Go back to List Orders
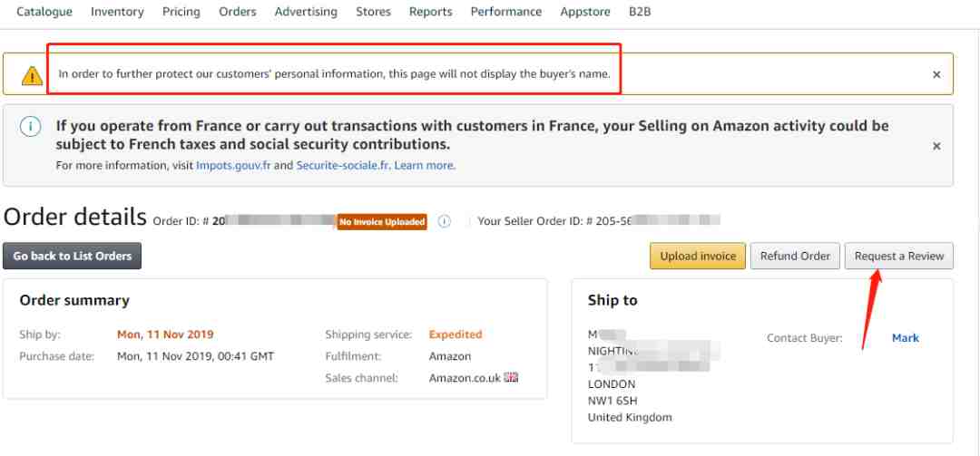The image size is (980, 456). pyautogui.click(x=73, y=256)
